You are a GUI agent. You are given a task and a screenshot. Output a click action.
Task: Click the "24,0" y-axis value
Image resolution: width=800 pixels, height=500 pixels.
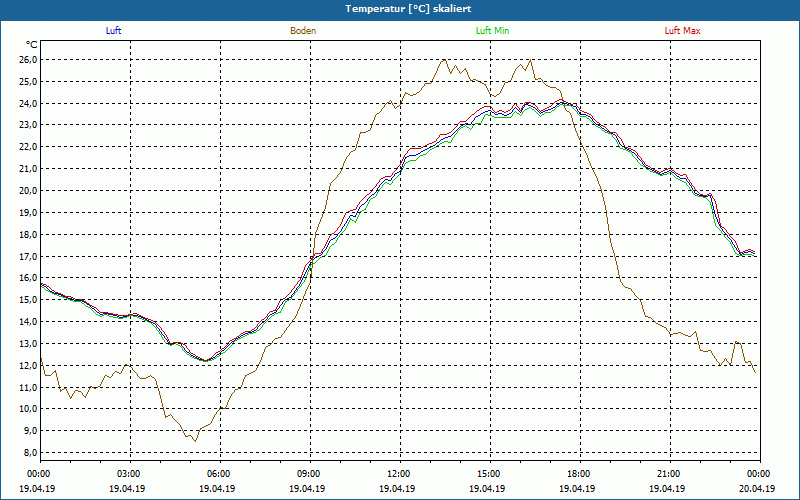29,104
